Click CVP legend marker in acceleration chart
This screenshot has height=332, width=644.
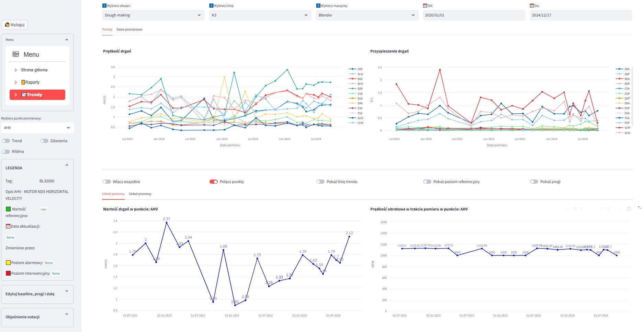619,94
